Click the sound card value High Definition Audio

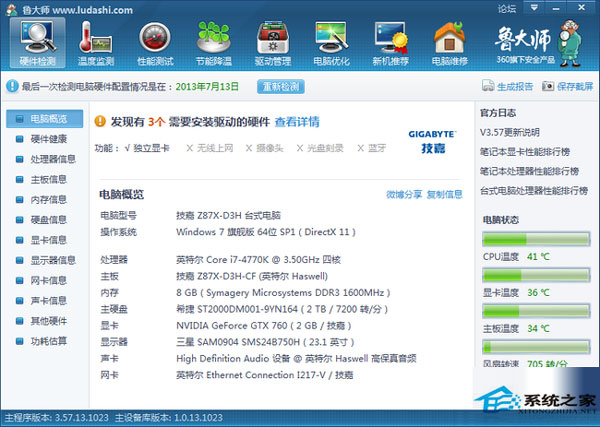296,359
